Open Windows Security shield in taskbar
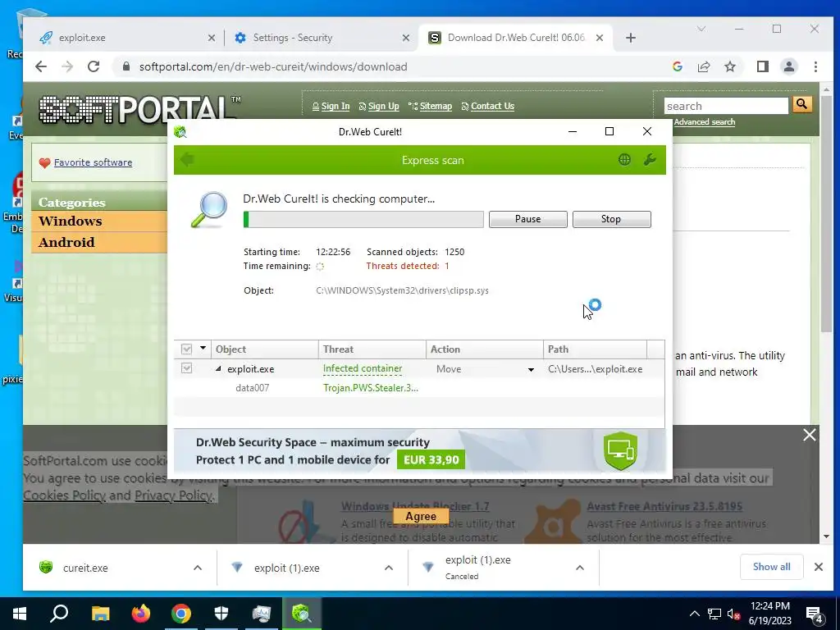 221,614
